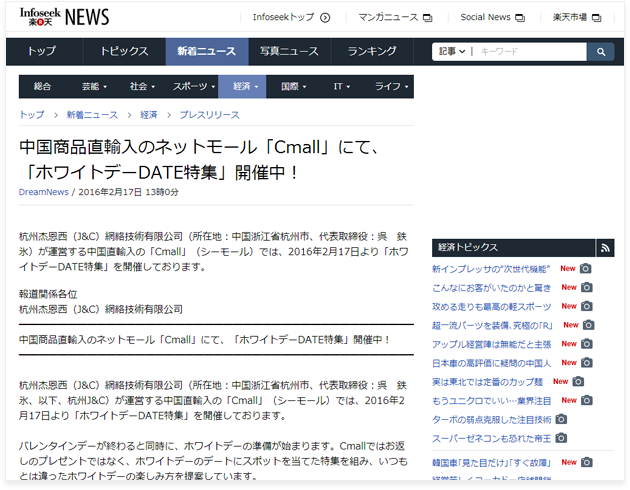630x490 pixels.
Task: Open the Infoseekトップ link
Action: 283,17
